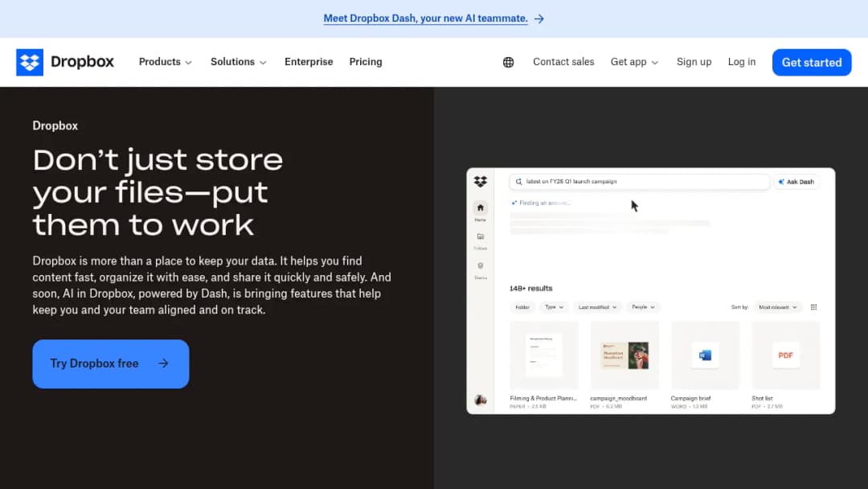Click the Ask Dash button
This screenshot has height=489, width=868.
point(796,182)
